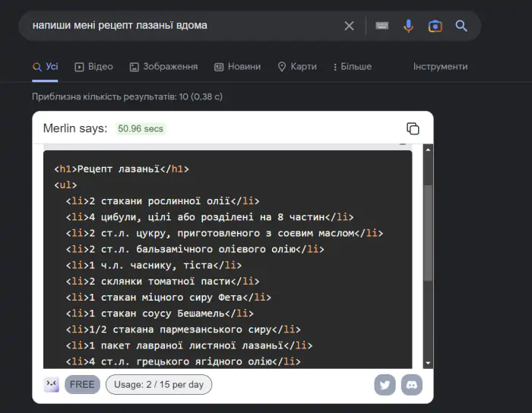532x413 pixels.
Task: Clear the search query with X icon
Action: 349,26
